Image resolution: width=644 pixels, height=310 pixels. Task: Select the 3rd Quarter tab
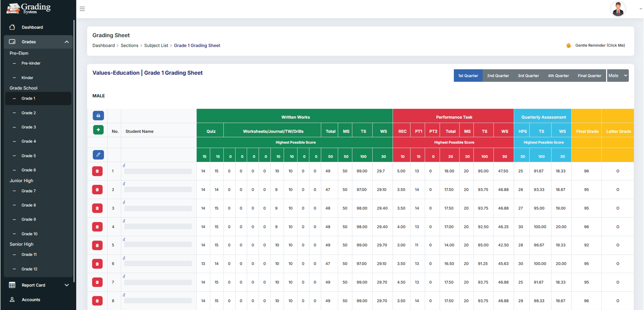(x=528, y=76)
